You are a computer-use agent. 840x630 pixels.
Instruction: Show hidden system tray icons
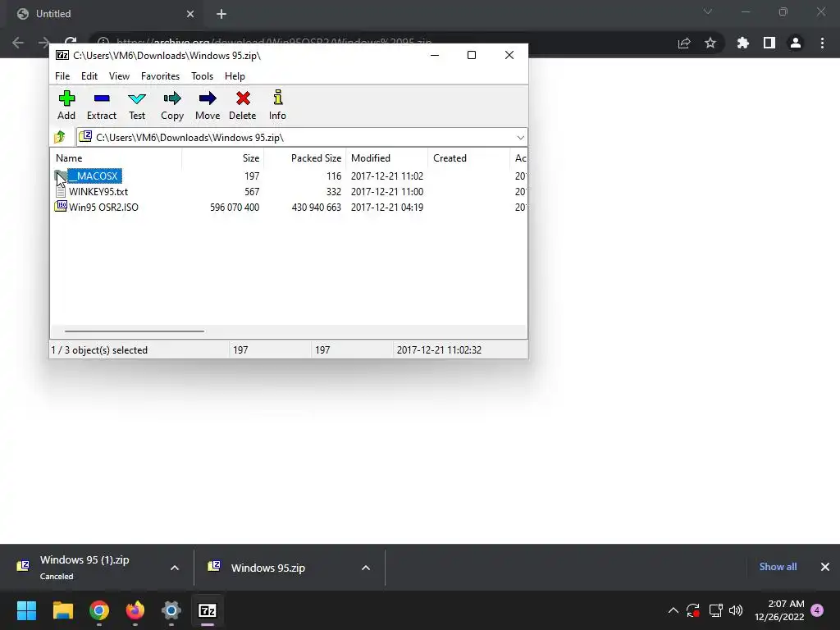click(673, 610)
